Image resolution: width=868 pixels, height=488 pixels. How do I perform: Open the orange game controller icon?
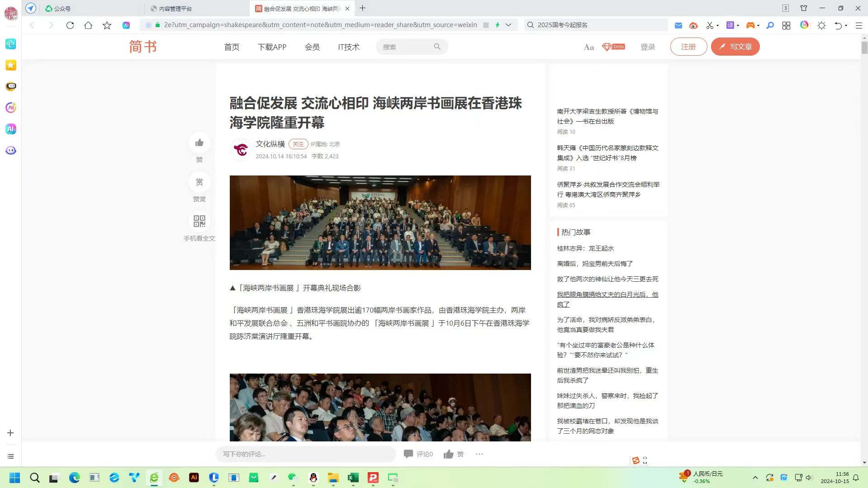(750, 25)
